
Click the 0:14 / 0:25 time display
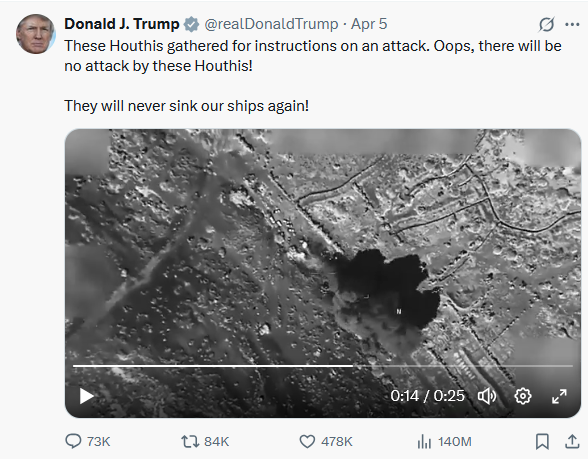[427, 396]
